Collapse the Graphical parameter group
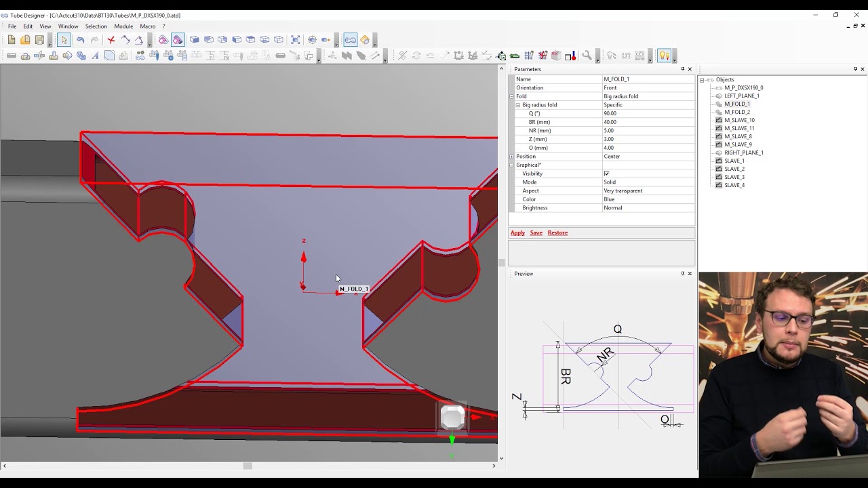The width and height of the screenshot is (868, 488). click(511, 165)
